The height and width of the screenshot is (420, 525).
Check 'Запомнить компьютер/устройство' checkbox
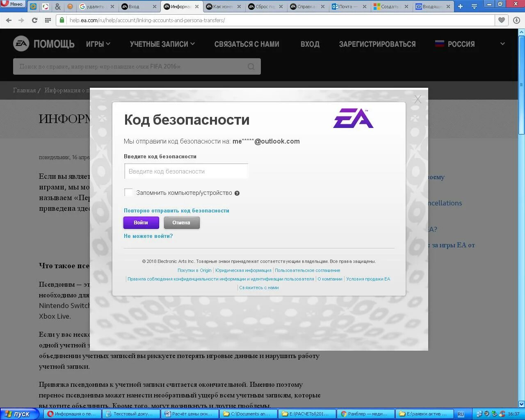[129, 192]
